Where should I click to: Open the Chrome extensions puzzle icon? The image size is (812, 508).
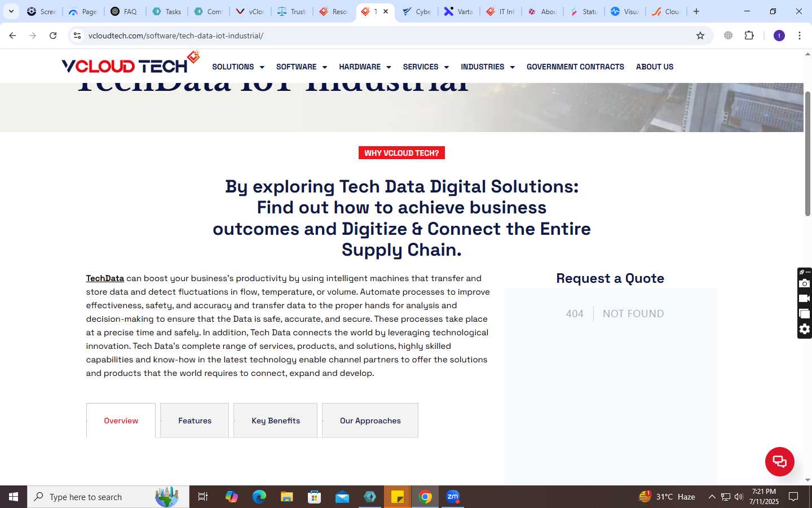pos(749,36)
